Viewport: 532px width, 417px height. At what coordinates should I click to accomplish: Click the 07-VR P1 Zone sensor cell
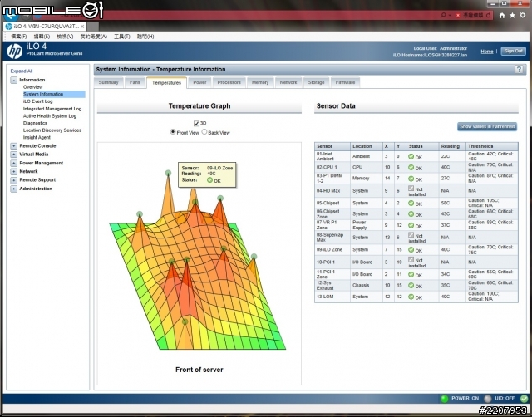pos(332,225)
